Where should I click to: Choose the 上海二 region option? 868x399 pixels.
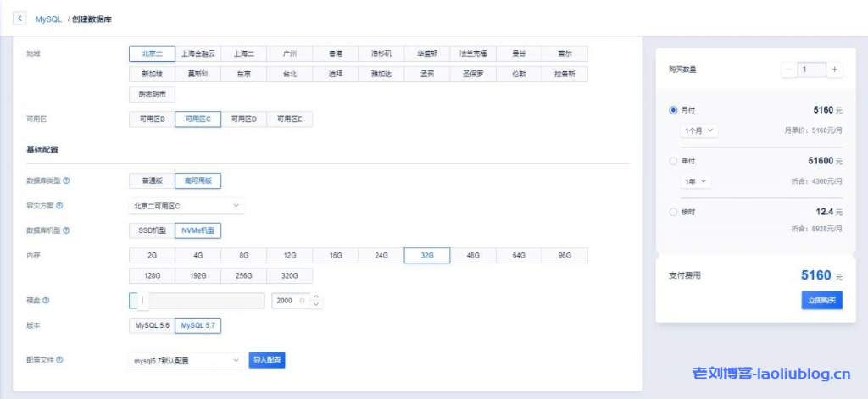pyautogui.click(x=243, y=53)
